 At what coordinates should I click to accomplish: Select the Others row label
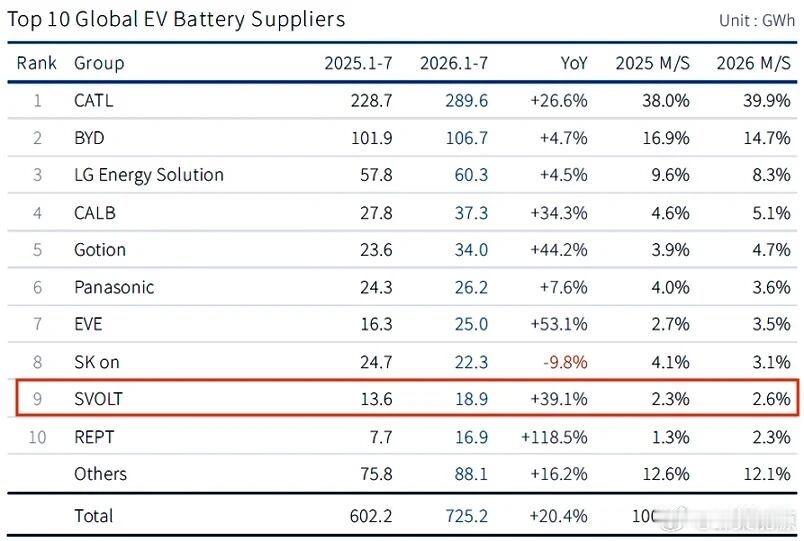click(100, 474)
